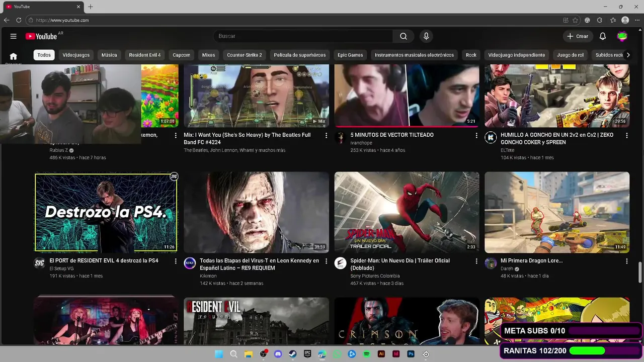Open Spider-Man Un Nuevo Día title link
644x362 pixels.
coord(400,264)
